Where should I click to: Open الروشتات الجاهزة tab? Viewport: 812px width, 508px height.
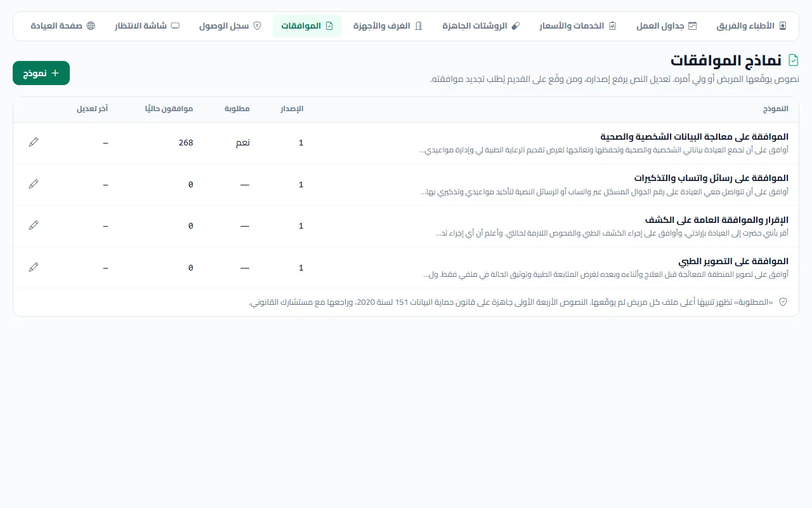[x=481, y=26]
